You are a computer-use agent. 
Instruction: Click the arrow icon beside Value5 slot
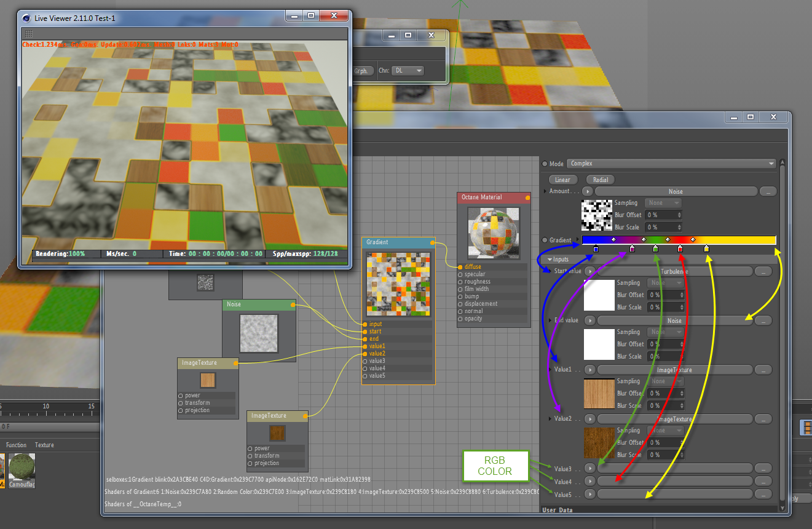(x=589, y=494)
